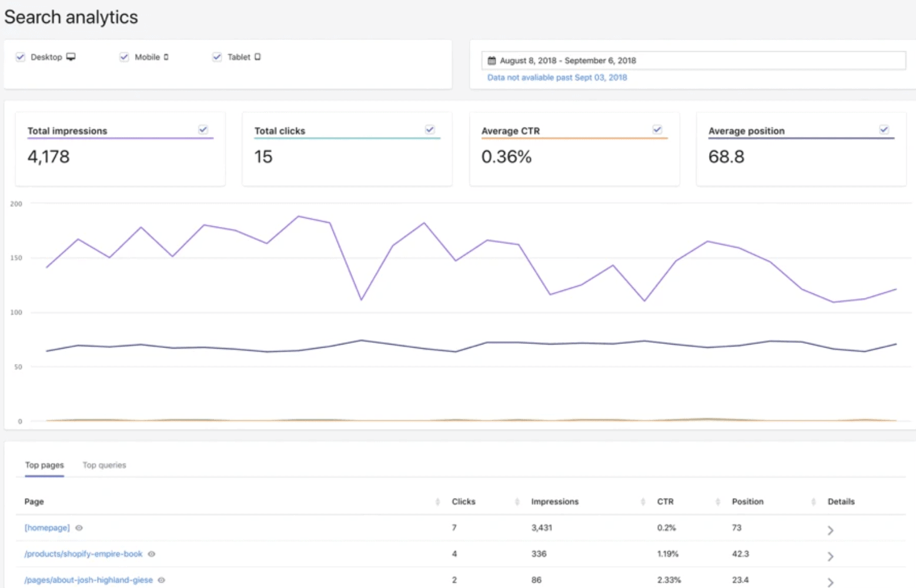Click eye icon next to about-josh-highland-giese page

(162, 580)
